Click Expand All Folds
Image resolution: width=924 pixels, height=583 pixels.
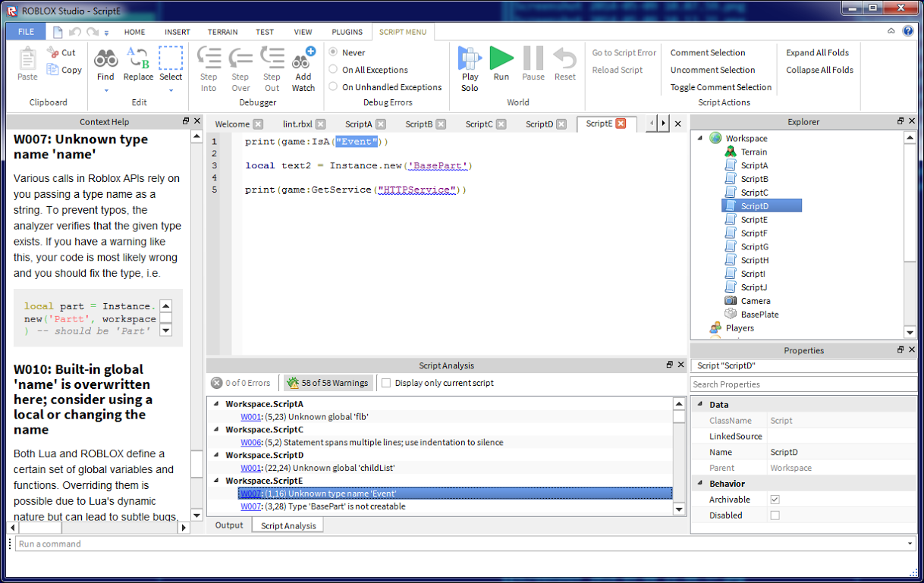pos(818,52)
